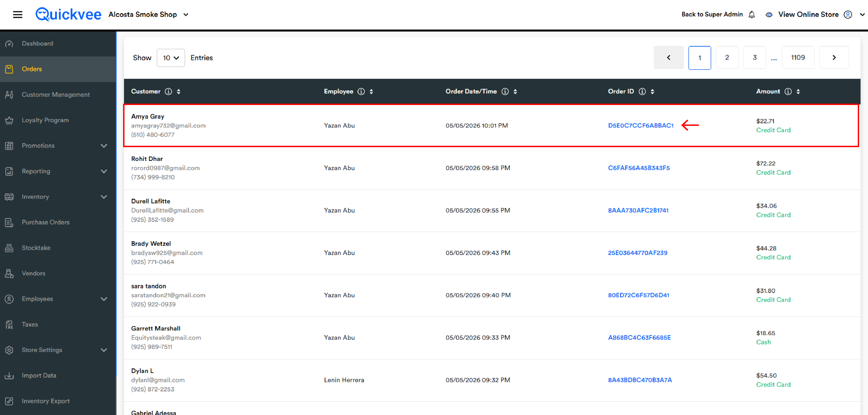Screen dimensions: 868x415
Task: Go to the next page arrow
Action: 834,58
